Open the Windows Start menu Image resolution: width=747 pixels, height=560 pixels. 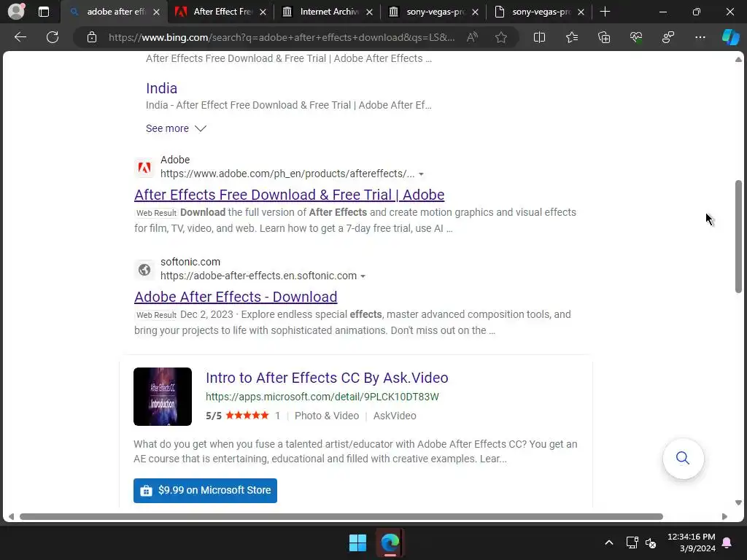[x=357, y=542]
